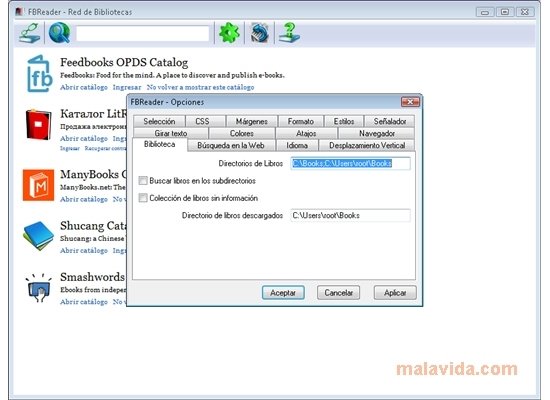Click the Smashwords hand icon

point(39,288)
